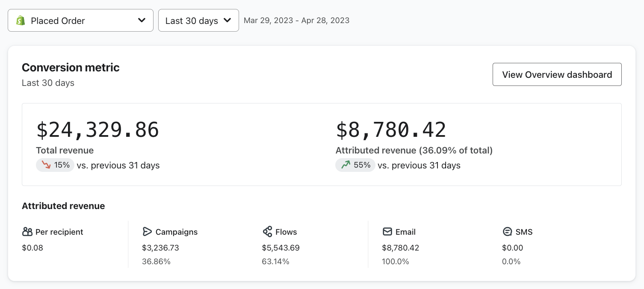Select the Campaigns revenue amount $3,236.73

[160, 248]
